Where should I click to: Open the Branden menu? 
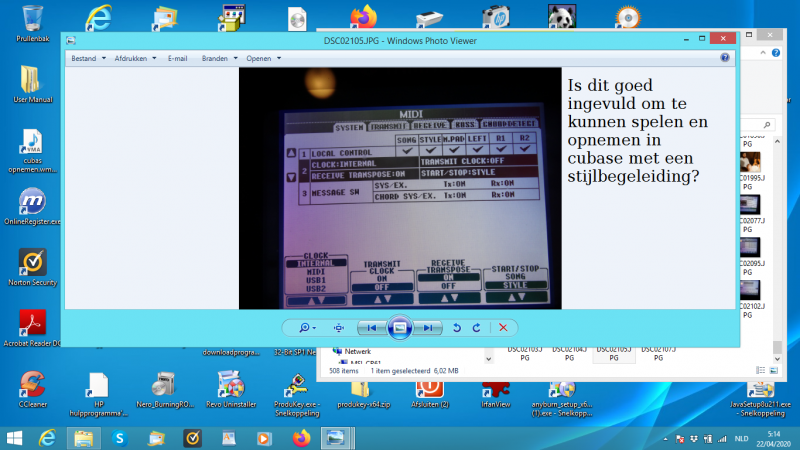(x=214, y=58)
